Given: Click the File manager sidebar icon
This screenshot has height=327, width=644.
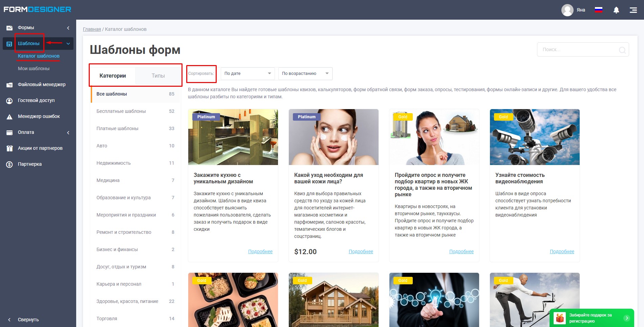Looking at the screenshot, I should point(9,85).
